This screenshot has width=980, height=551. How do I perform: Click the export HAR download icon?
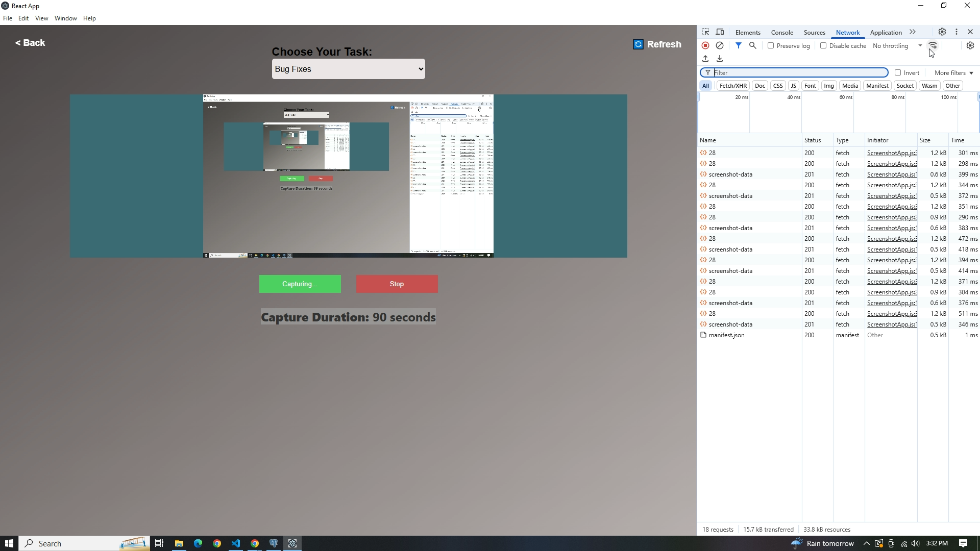(720, 59)
